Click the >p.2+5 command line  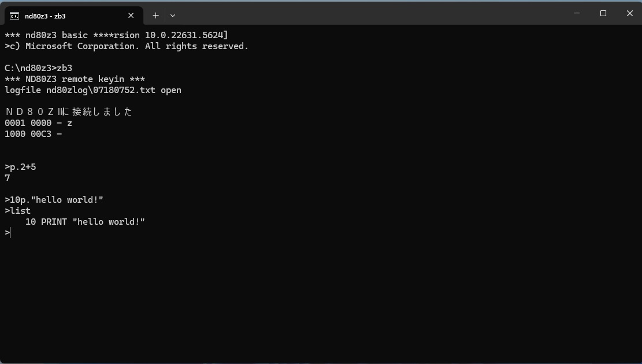pos(20,167)
